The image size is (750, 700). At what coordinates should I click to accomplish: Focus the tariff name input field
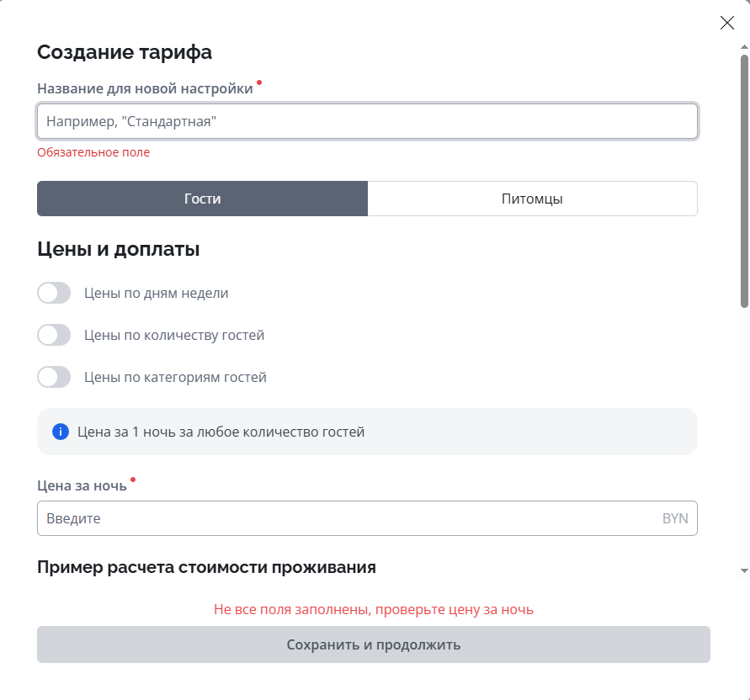click(x=367, y=121)
